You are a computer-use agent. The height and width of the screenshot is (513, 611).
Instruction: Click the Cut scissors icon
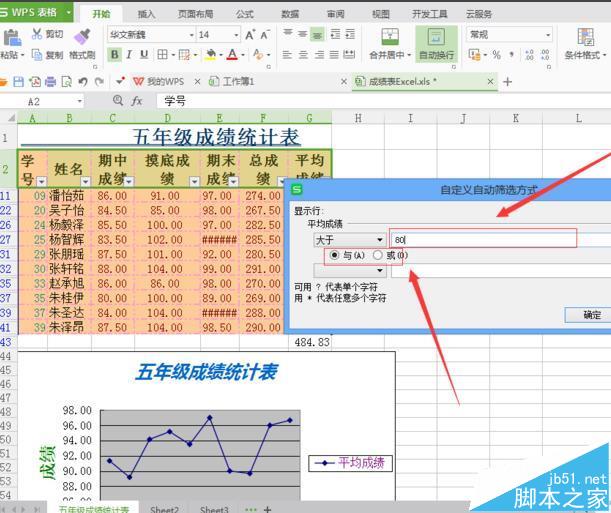(x=37, y=34)
